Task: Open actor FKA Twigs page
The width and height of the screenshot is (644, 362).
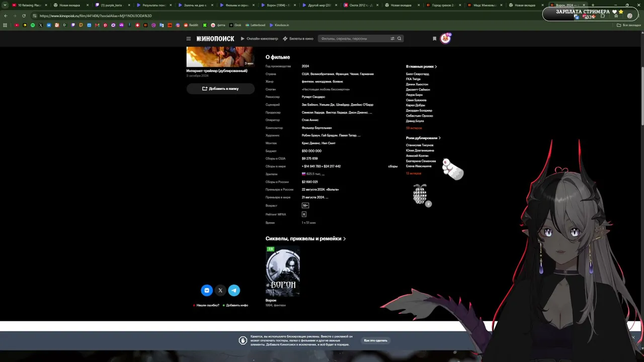Action: pos(413,79)
